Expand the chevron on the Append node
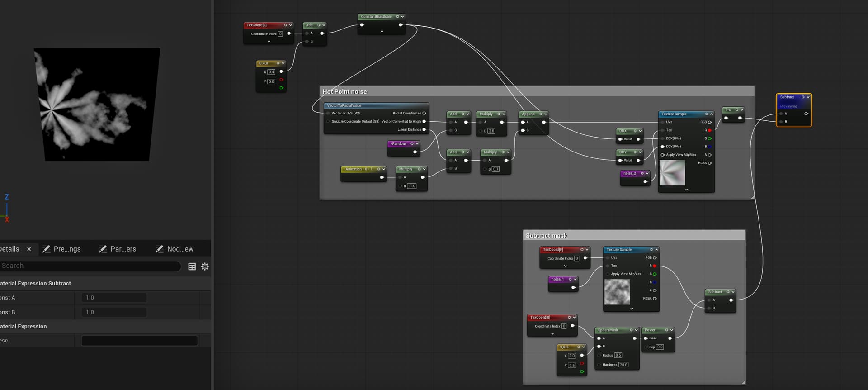Viewport: 868px width, 390px height. coord(546,114)
